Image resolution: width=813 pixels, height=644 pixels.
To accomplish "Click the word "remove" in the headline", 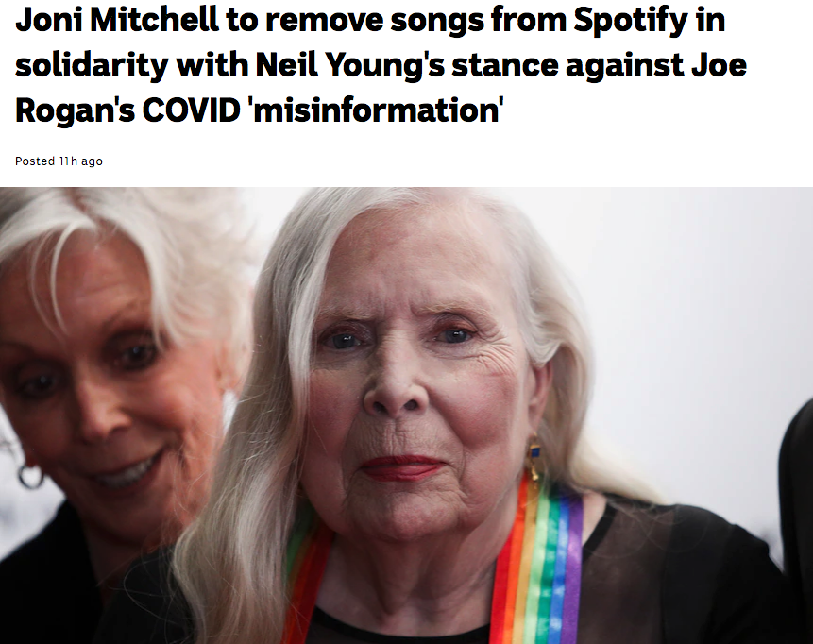I will click(324, 20).
